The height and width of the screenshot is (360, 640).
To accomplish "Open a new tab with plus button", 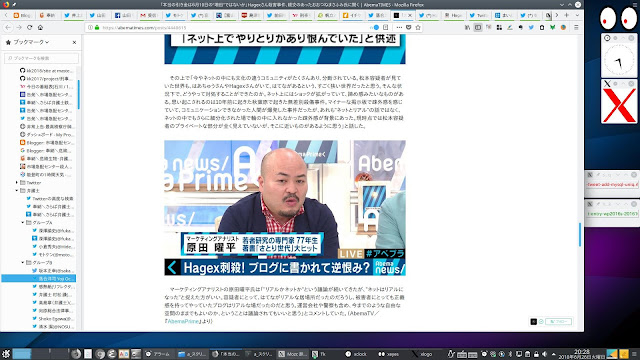I will 566,15.
